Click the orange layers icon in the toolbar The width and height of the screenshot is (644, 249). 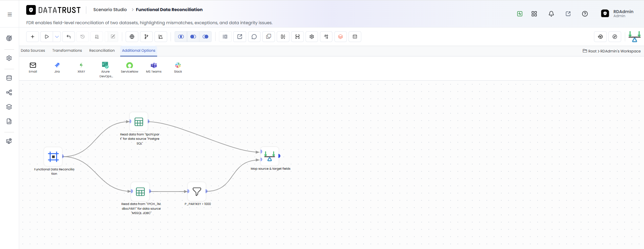click(340, 37)
